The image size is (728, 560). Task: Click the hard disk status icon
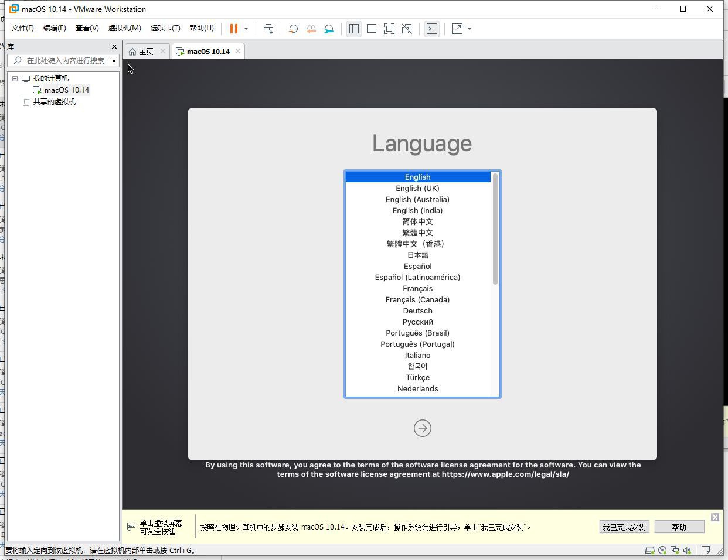[x=649, y=550]
